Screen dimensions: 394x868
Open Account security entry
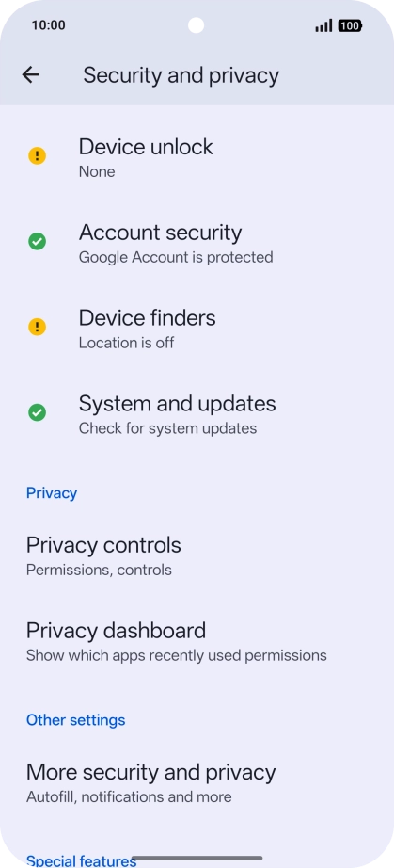pos(197,242)
